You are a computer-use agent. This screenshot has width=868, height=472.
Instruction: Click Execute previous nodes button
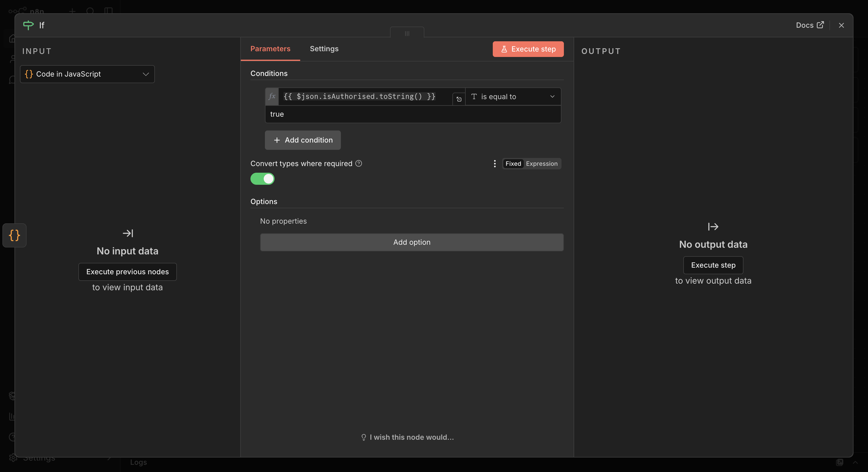[x=127, y=272]
